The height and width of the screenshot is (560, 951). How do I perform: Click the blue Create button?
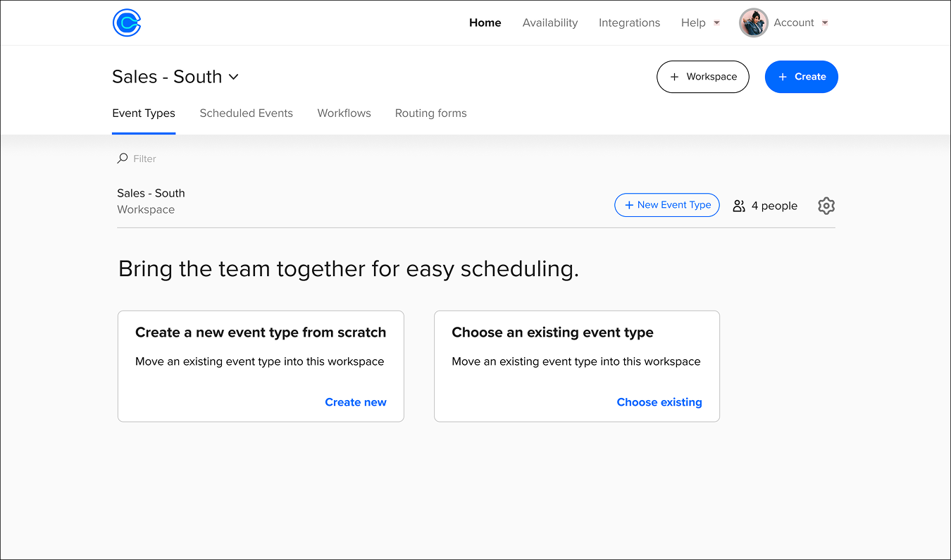(801, 77)
